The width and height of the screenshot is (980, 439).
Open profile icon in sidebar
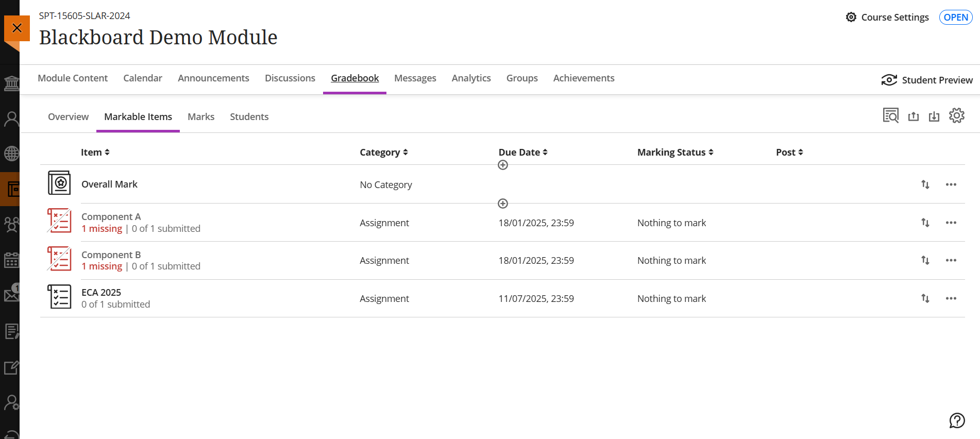[x=11, y=119]
